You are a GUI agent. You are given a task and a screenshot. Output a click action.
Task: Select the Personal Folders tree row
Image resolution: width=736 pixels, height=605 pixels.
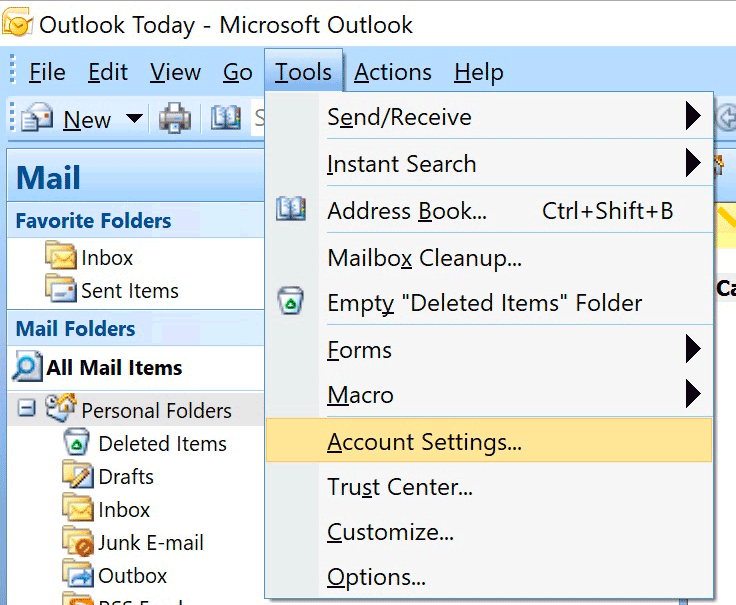pos(136,410)
